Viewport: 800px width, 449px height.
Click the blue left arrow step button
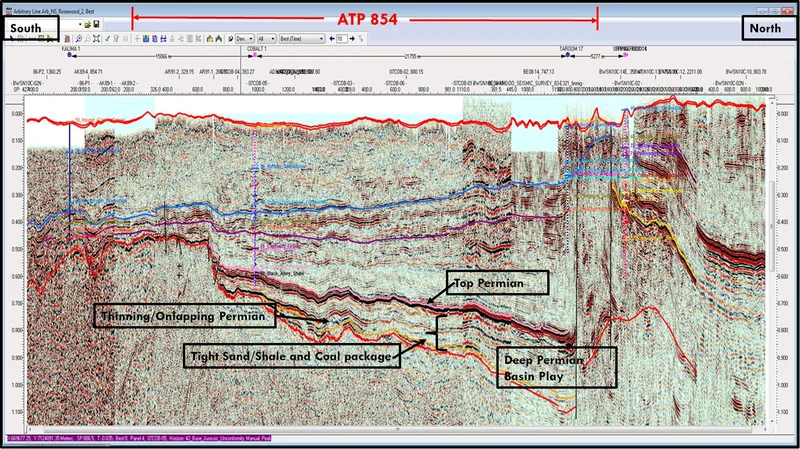pyautogui.click(x=332, y=39)
